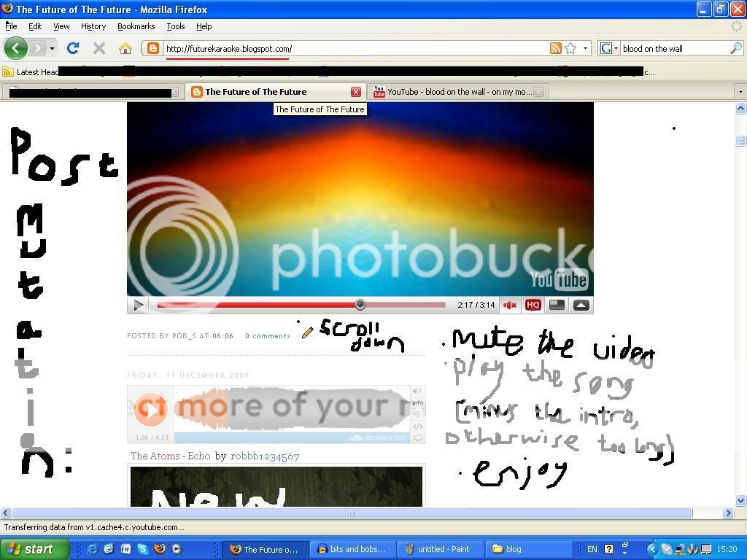Expand hidden system tray icons arrow
This screenshot has height=560, width=747.
coord(652,549)
